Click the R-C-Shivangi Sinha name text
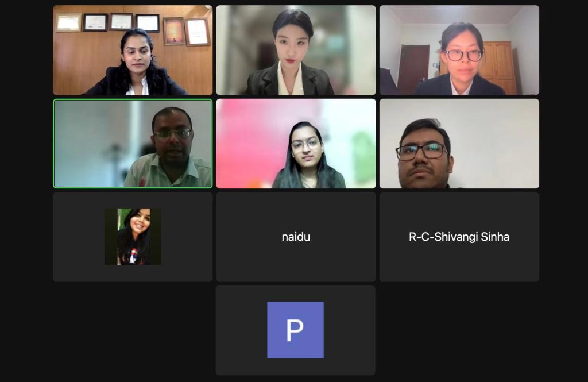Image resolution: width=588 pixels, height=382 pixels. click(459, 237)
